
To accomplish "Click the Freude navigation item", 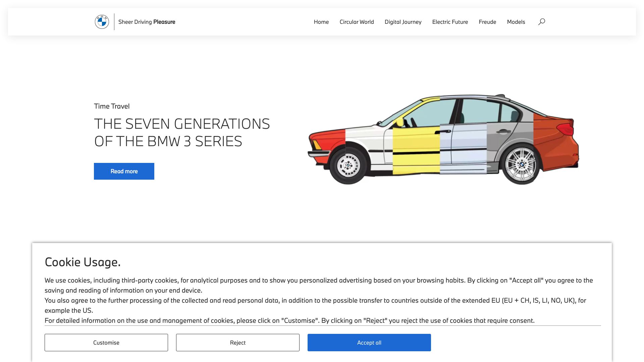I will 487,22.
